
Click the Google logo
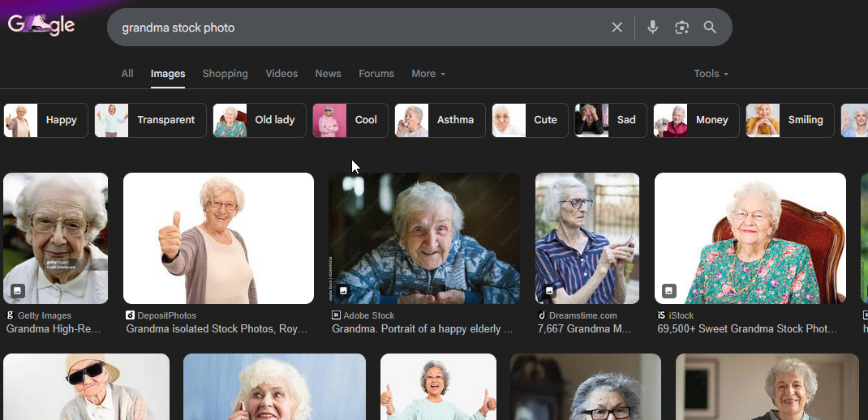(x=41, y=25)
